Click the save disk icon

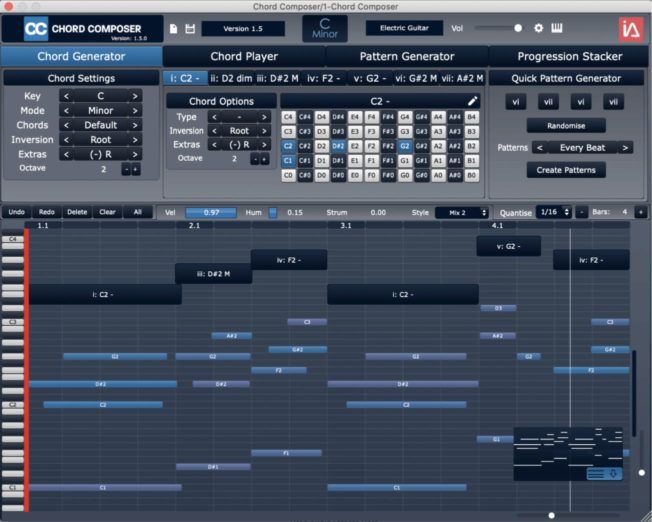190,29
